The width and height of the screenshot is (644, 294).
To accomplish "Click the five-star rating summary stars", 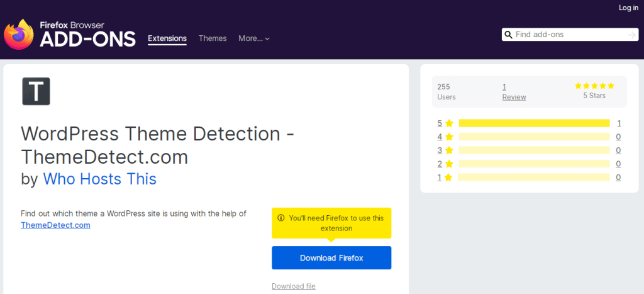I will point(594,86).
